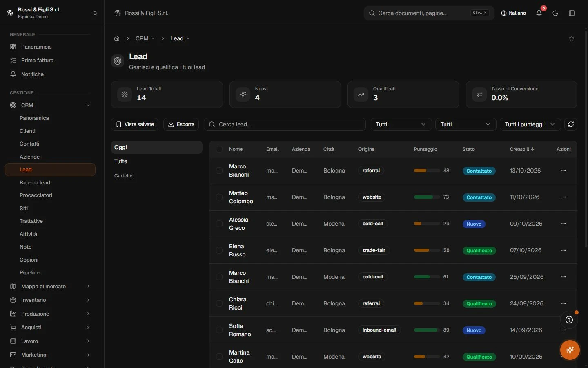The width and height of the screenshot is (588, 368).
Task: Select the Oggi saved view
Action: 157,147
